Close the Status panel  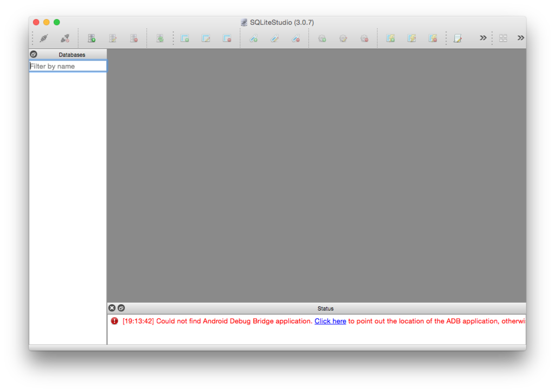[x=112, y=308]
